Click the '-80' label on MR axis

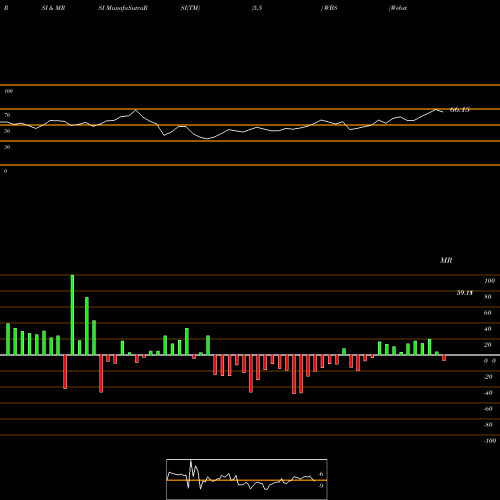click(488, 425)
